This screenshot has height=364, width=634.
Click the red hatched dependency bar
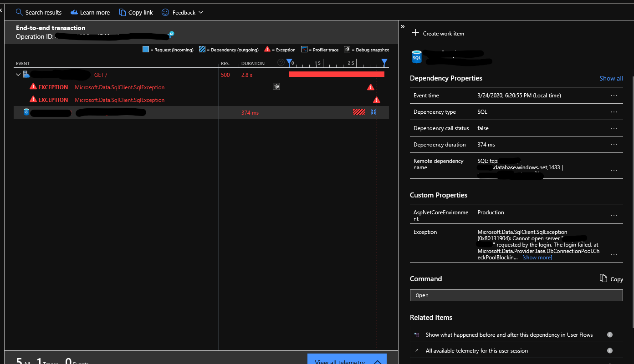tap(359, 112)
